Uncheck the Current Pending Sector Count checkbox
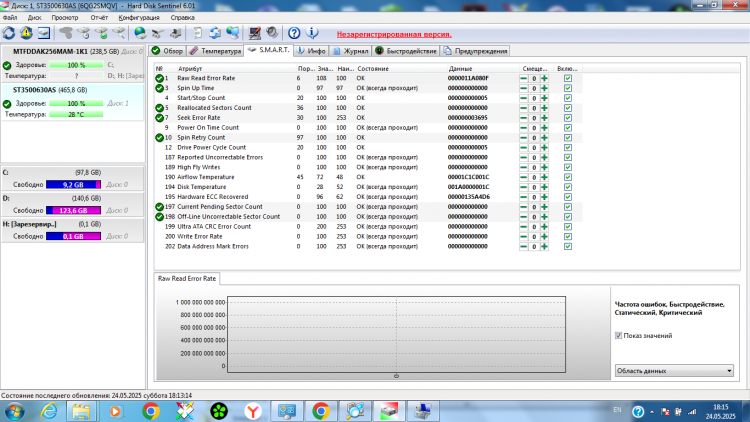The image size is (750, 422). 568,207
